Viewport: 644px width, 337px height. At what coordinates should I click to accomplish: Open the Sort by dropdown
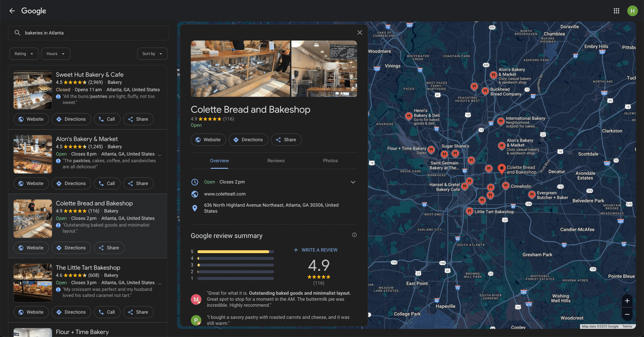pos(152,54)
